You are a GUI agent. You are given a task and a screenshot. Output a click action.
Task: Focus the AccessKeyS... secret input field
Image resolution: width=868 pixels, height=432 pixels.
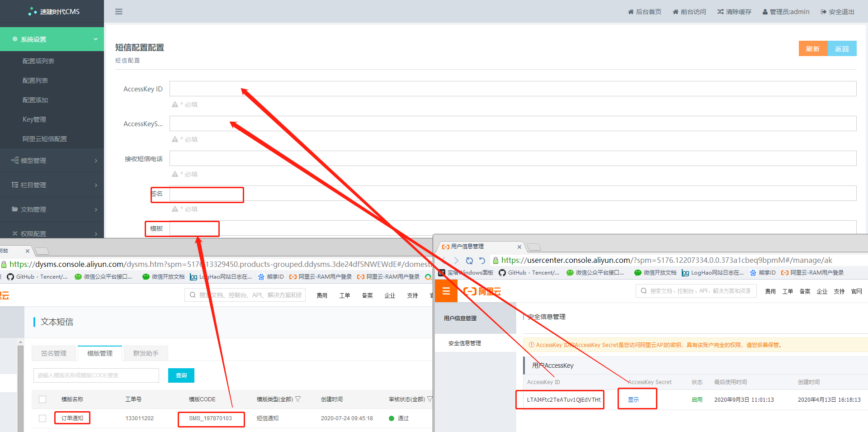(513, 123)
